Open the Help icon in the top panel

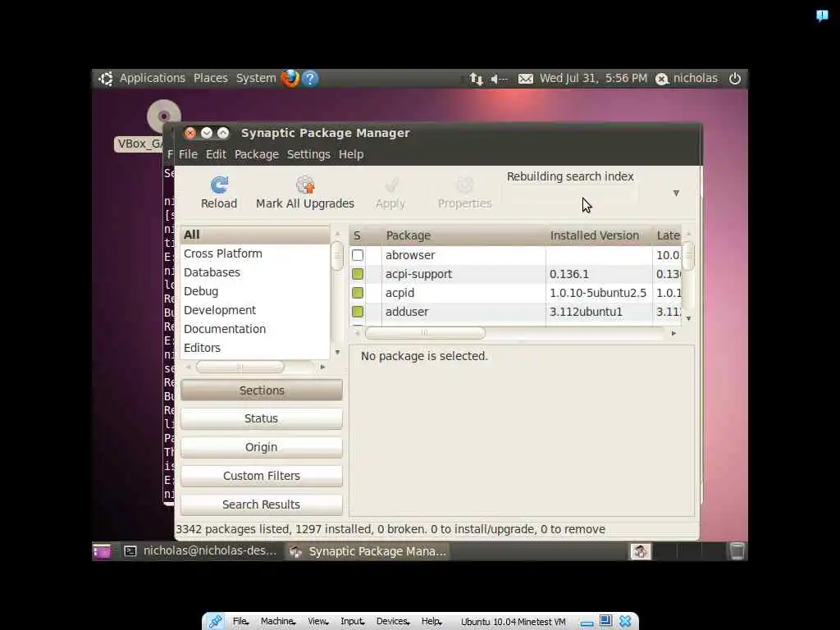[310, 78]
